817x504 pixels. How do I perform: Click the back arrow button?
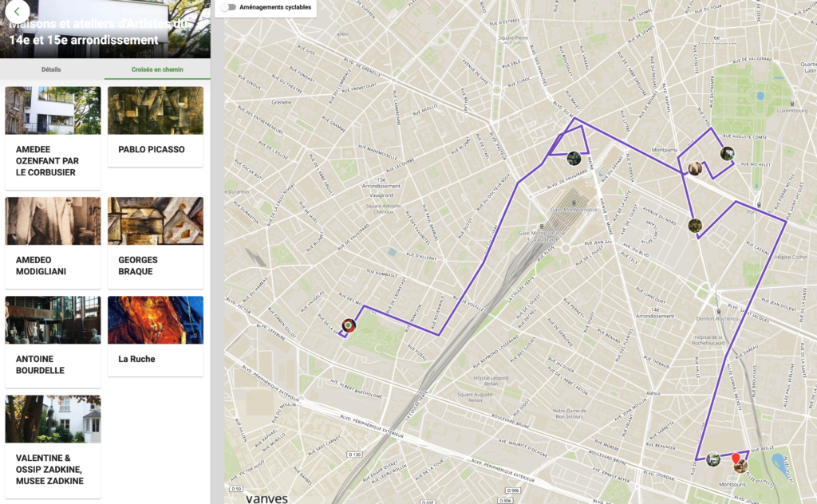click(17, 11)
